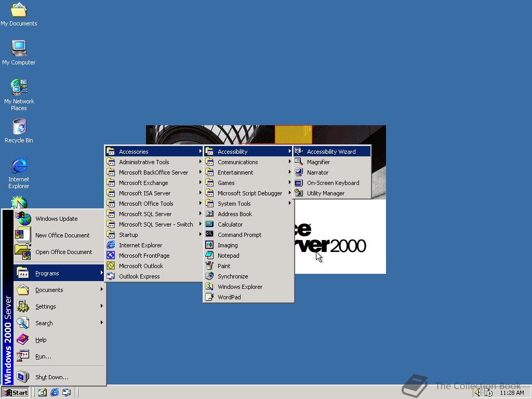This screenshot has width=532, height=399.
Task: Select the Programs entry in Start menu
Action: tap(59, 273)
